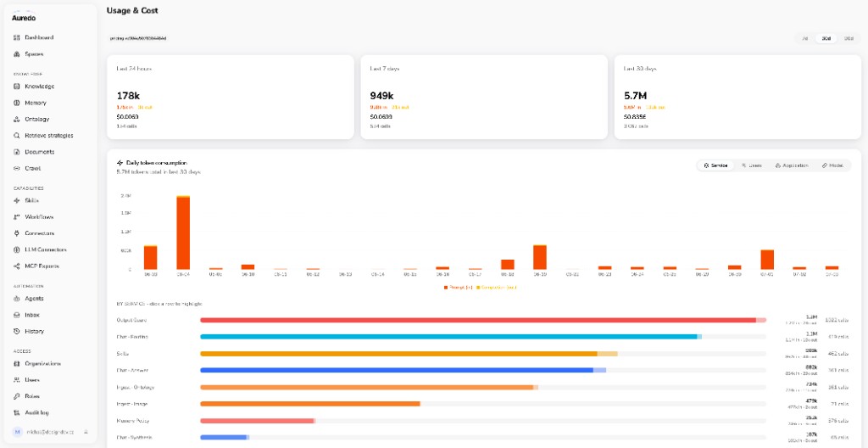Select the Retrieve strategies magnifier icon
This screenshot has height=448, width=868.
17,135
